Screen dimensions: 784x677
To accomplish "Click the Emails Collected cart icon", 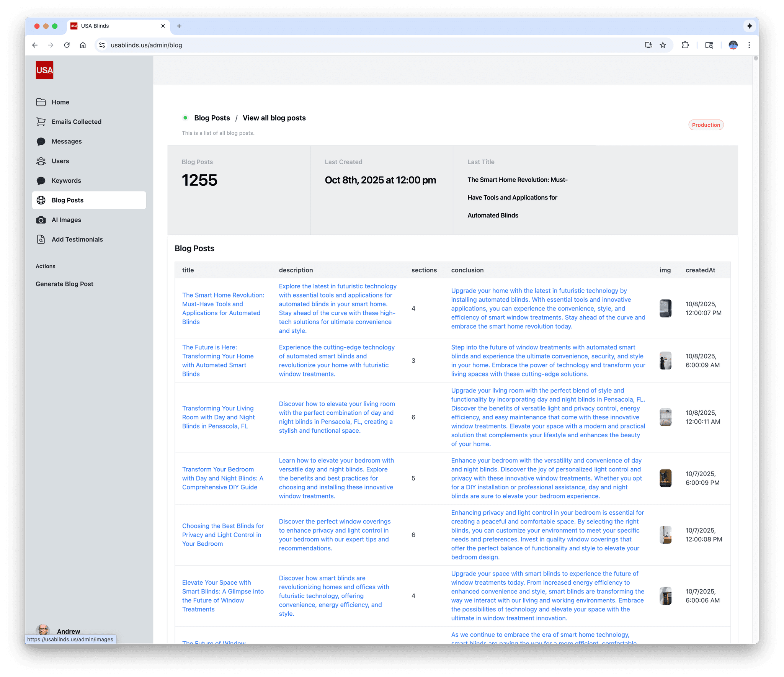I will click(x=41, y=122).
